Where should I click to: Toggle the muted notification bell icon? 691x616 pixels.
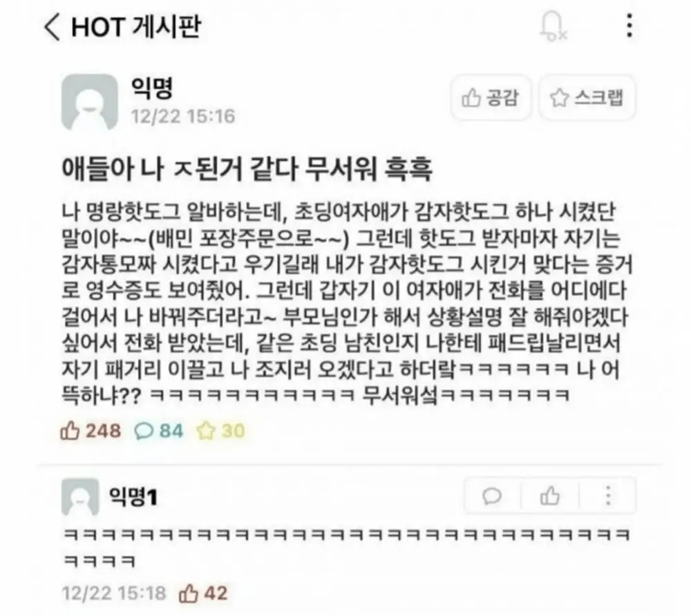553,26
